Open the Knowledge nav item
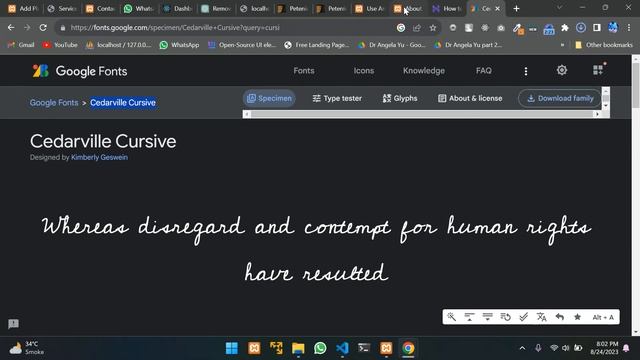The width and height of the screenshot is (640, 360). pyautogui.click(x=424, y=71)
